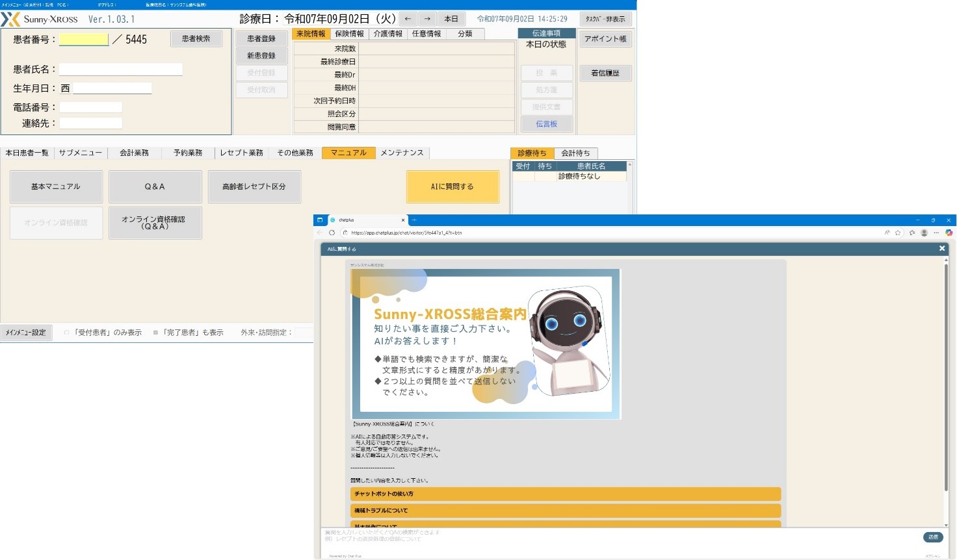Click the Copilot icon in the browser toolbar
This screenshot has width=957, height=560.
click(x=949, y=233)
